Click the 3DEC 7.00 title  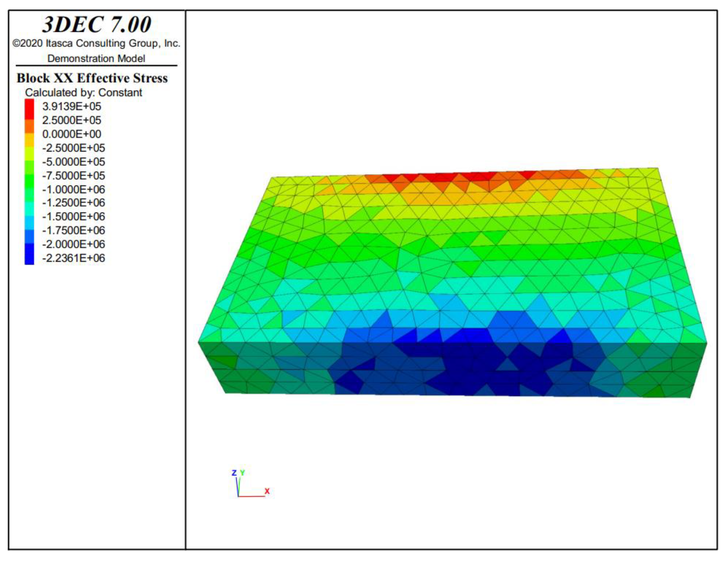[97, 25]
